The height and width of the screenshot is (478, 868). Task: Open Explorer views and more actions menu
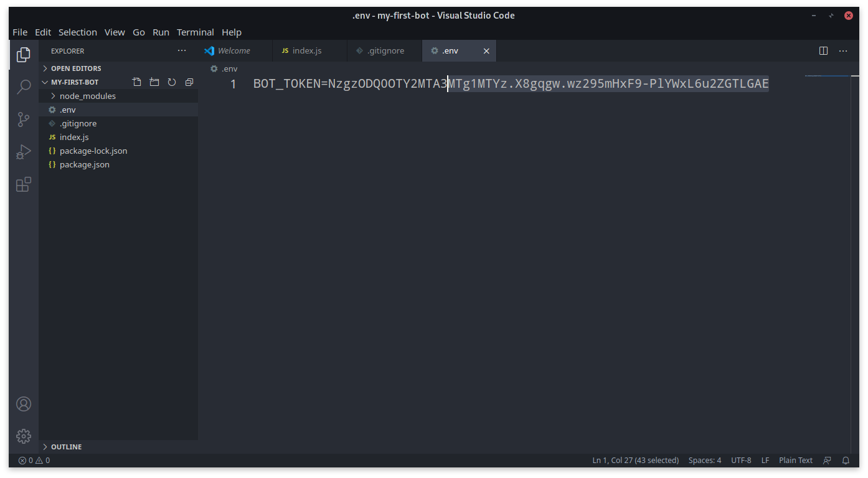[182, 51]
